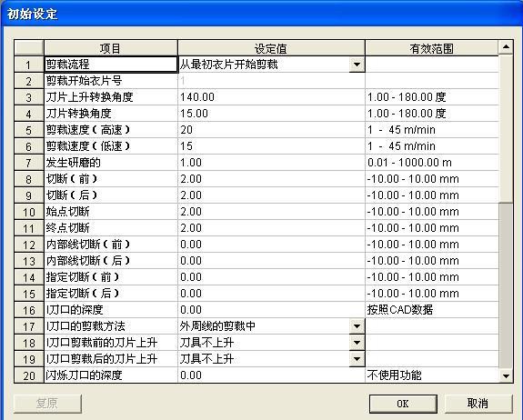This screenshot has width=523, height=420.
Task: Click the 0.01 - 1000.00 m range cell
Action: tap(432, 163)
